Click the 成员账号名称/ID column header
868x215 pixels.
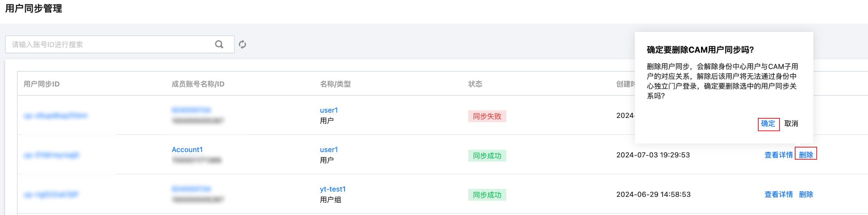(198, 84)
